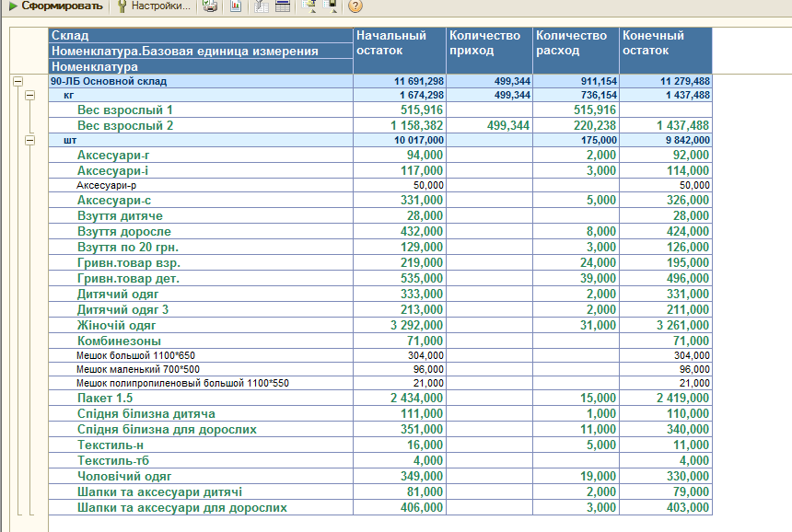Select the Чоловічий одяг row

(380, 476)
